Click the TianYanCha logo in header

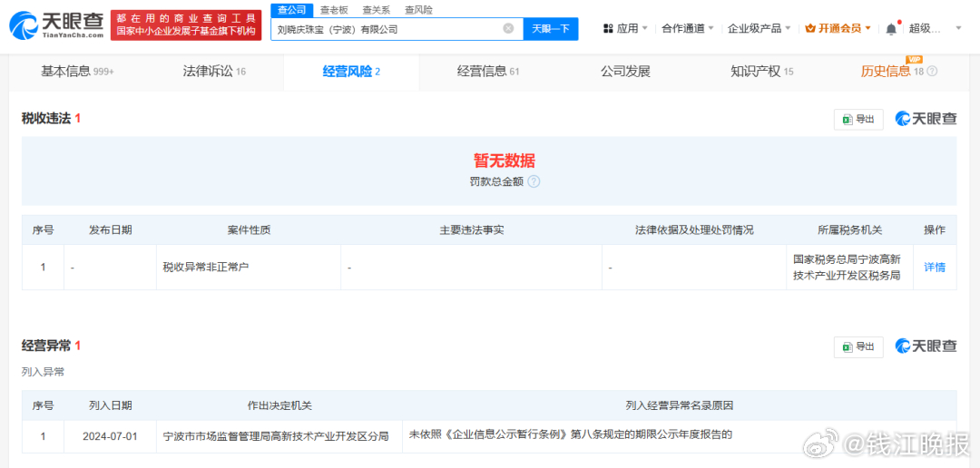pyautogui.click(x=56, y=25)
